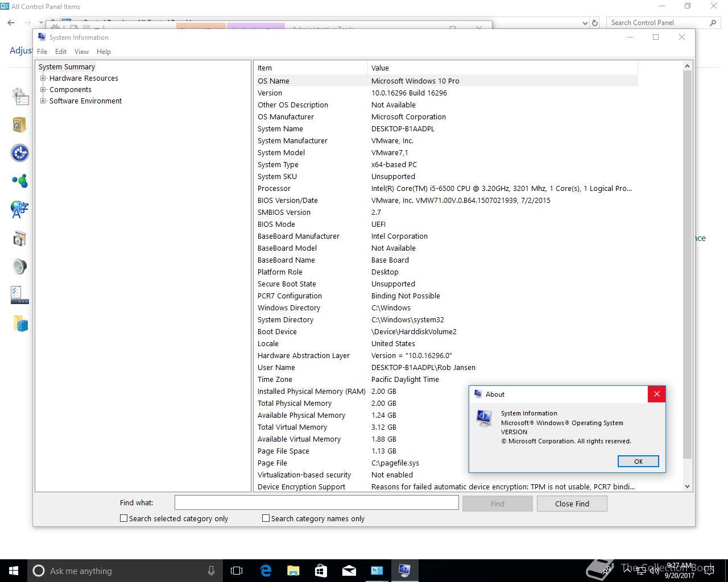Click the speaker Sound icon in Control Panel
Screen dimensions: 728x582
19,267
